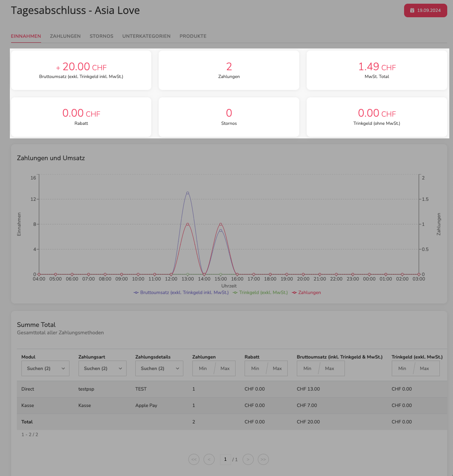Open the Modul filter dropdown
Image resolution: width=453 pixels, height=476 pixels.
[x=45, y=368]
